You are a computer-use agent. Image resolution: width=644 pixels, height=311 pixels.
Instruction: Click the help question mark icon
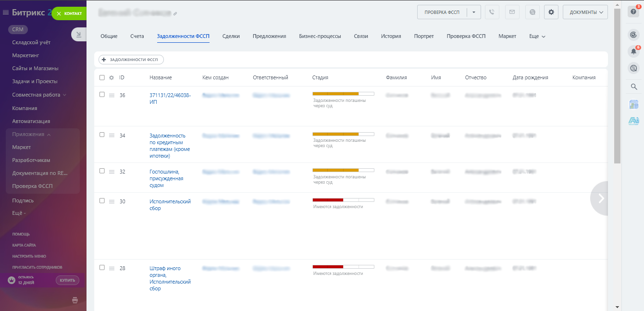[x=633, y=12]
